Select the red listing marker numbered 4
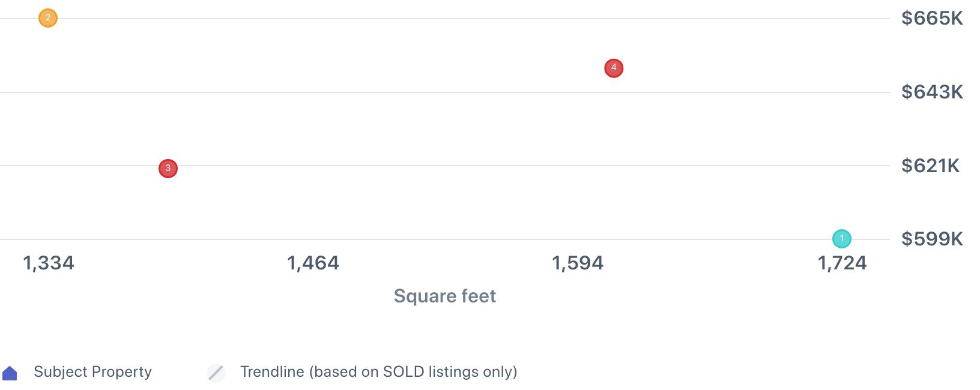This screenshot has height=390, width=980. tap(614, 68)
